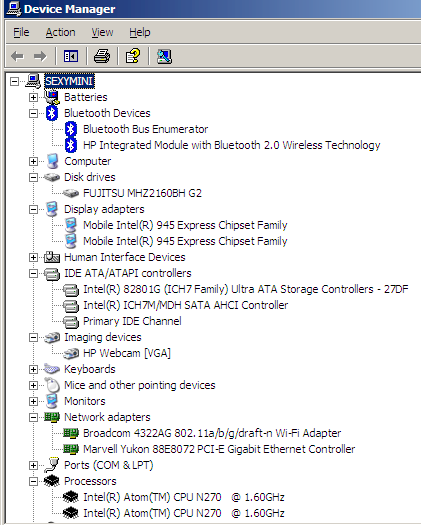Toggle the console tree pane toolbar icon
This screenshot has width=421, height=525.
pos(71,56)
